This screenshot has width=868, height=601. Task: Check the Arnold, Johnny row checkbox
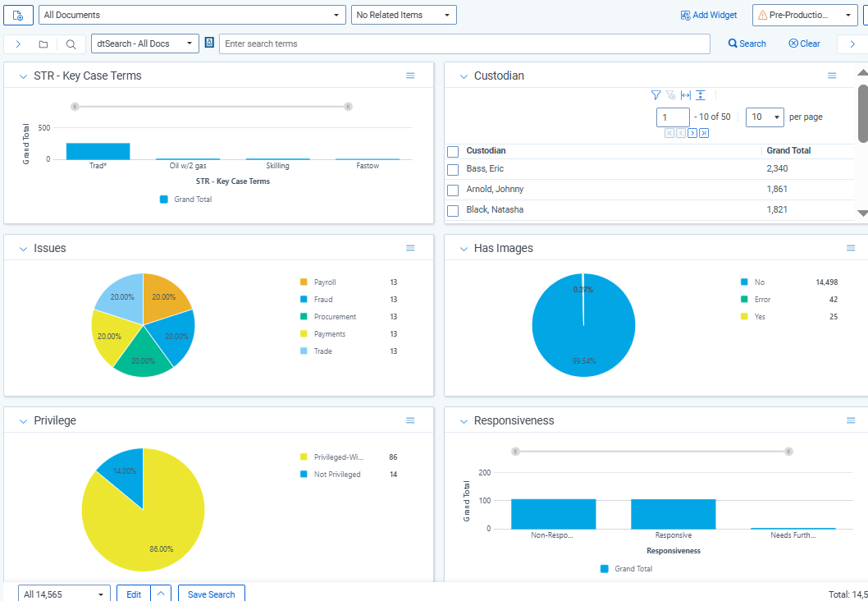pyautogui.click(x=453, y=190)
